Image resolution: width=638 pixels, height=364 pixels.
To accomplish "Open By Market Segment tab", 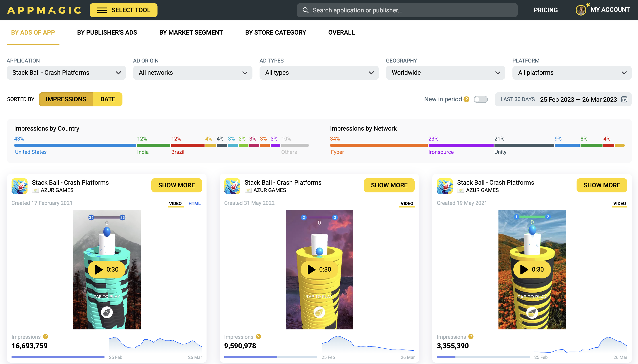I will click(x=191, y=33).
